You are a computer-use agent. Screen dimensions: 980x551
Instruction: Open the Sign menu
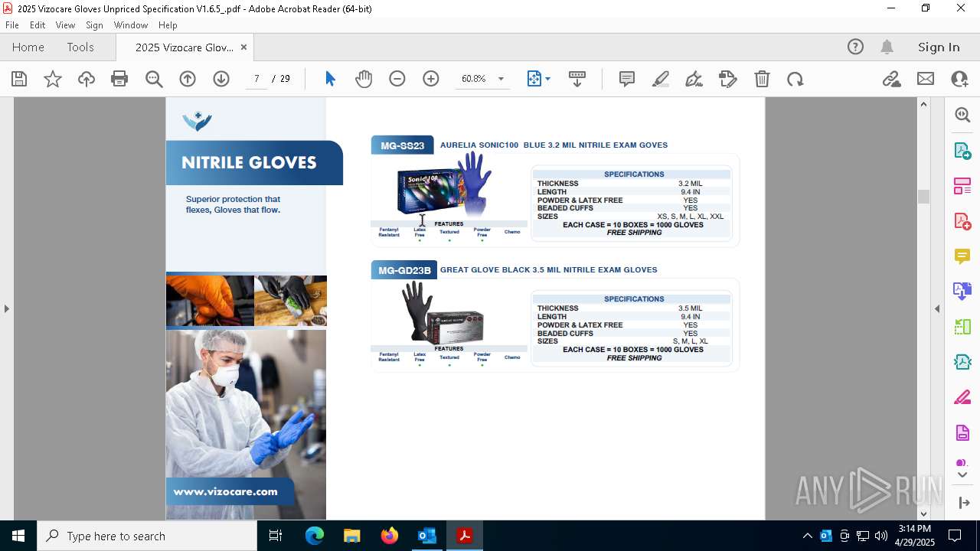tap(94, 24)
